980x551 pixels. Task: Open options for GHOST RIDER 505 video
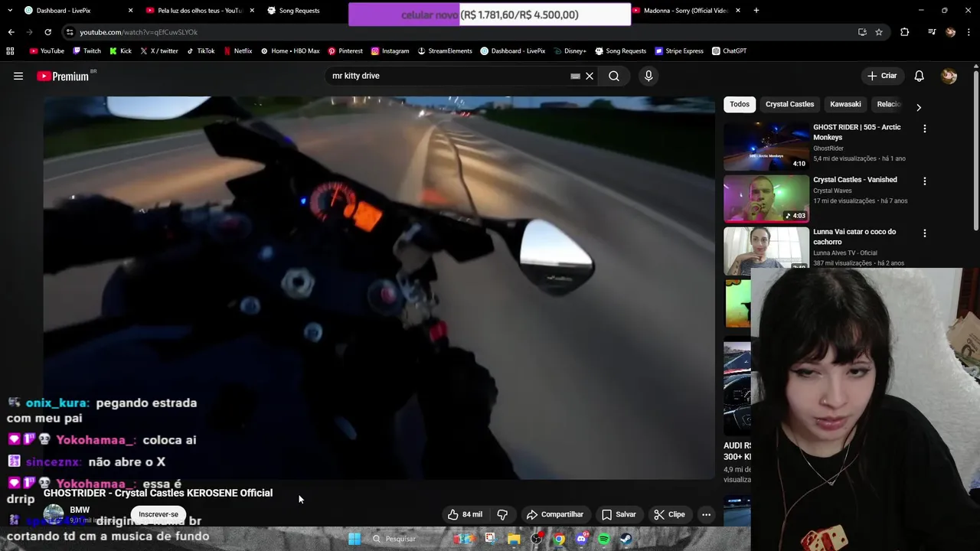tap(924, 129)
